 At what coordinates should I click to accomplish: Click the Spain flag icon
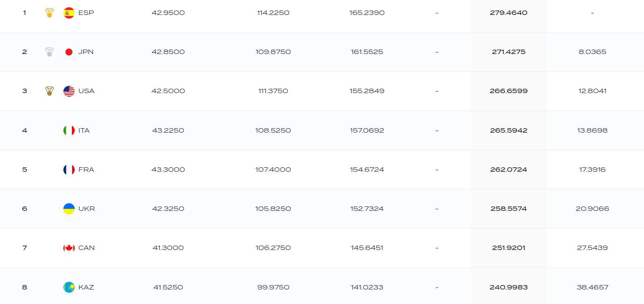point(69,13)
